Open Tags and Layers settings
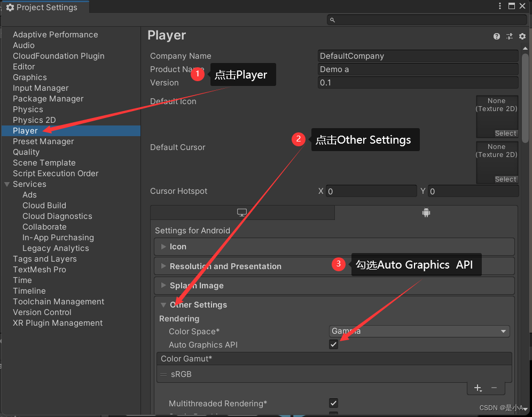The image size is (532, 417). [x=45, y=258]
